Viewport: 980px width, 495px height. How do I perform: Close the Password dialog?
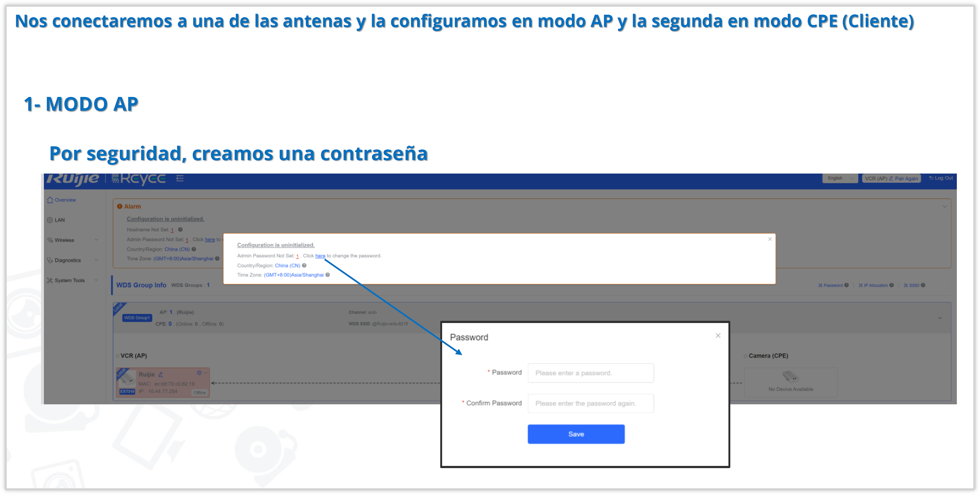click(718, 336)
